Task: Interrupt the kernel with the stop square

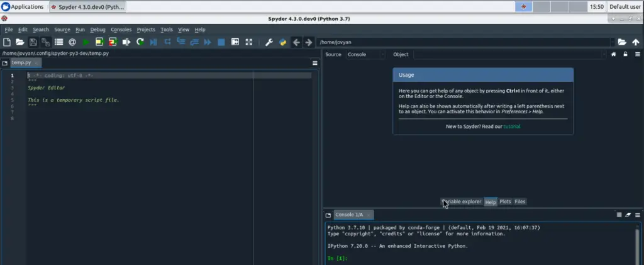Action: point(619,215)
